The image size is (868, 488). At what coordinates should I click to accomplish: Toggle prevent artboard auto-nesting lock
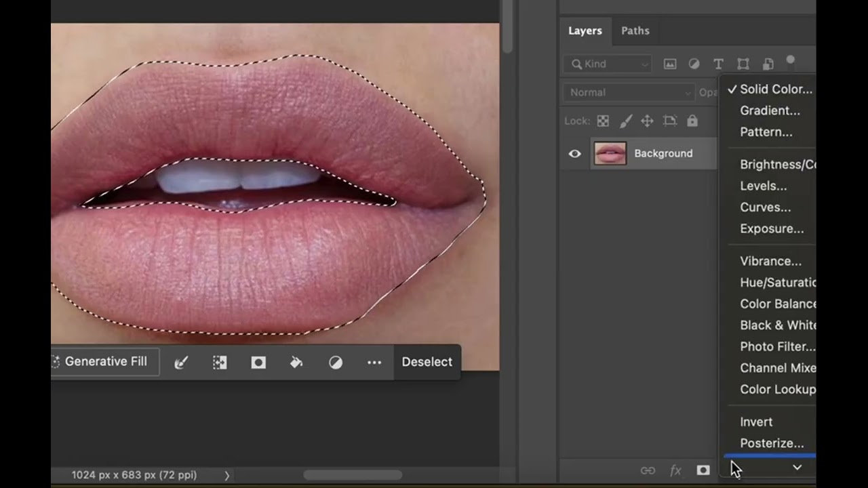pyautogui.click(x=670, y=121)
